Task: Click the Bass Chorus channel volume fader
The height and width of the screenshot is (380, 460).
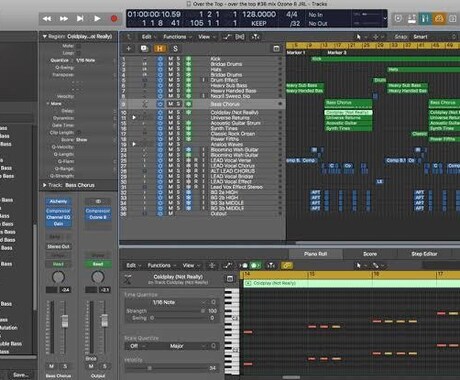Action: [x=65, y=321]
